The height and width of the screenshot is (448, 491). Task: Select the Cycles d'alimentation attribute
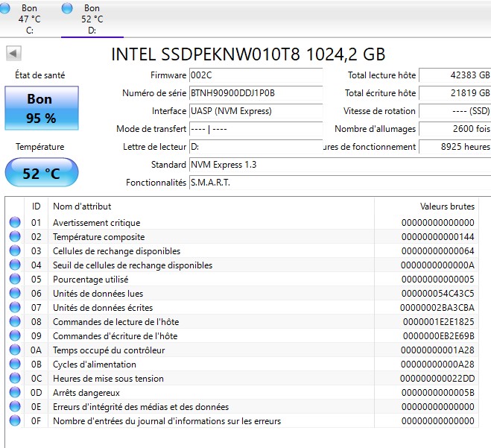coord(95,365)
